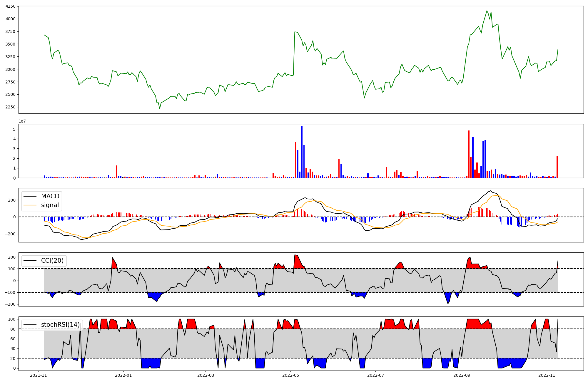Click the 4250 price axis tick label
This screenshot has width=588, height=382.
pos(11,6)
